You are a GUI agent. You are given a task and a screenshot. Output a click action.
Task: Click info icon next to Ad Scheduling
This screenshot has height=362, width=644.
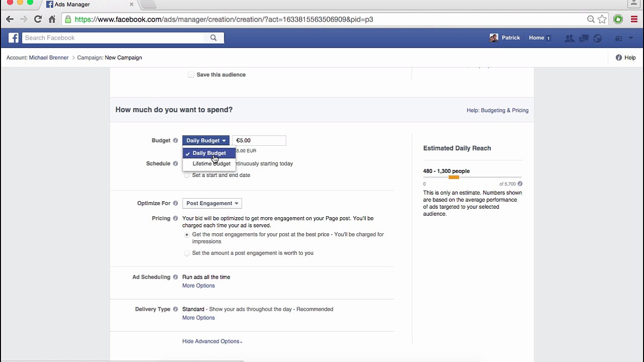176,277
